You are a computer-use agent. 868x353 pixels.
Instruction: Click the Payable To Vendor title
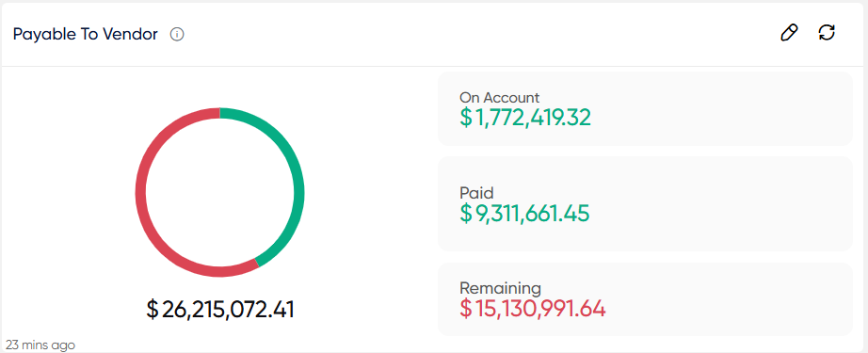coord(86,34)
